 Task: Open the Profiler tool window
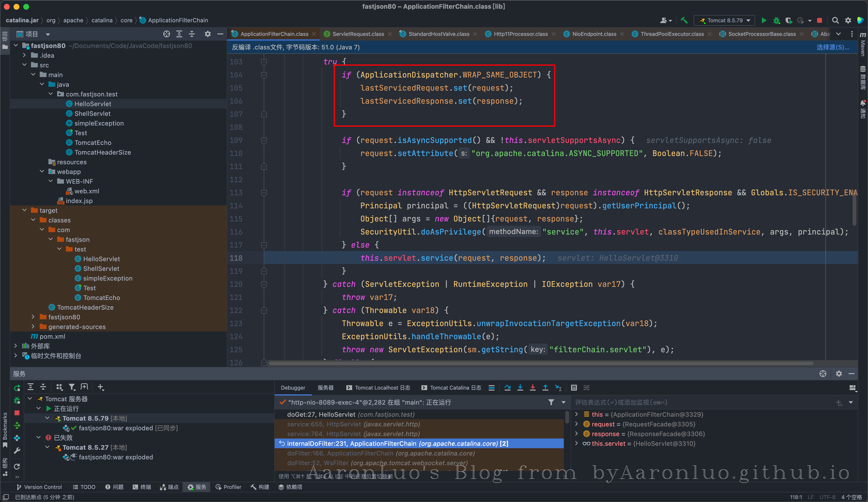pyautogui.click(x=228, y=487)
